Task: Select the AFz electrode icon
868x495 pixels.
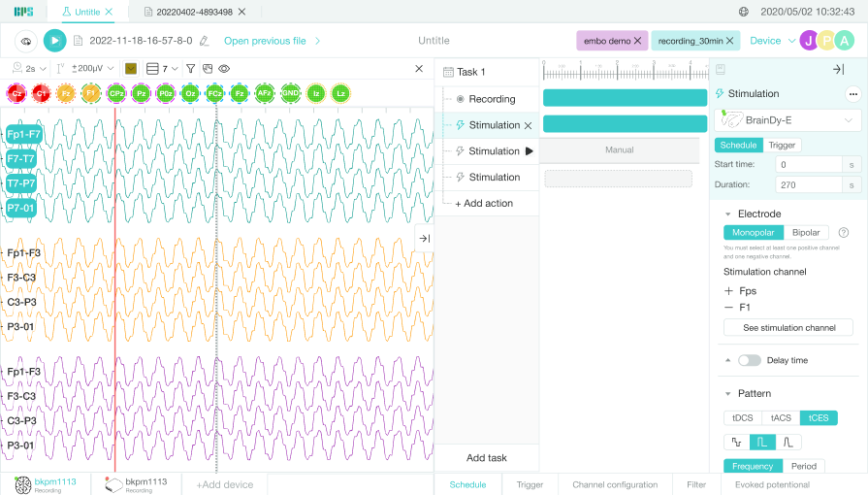Action: point(265,93)
